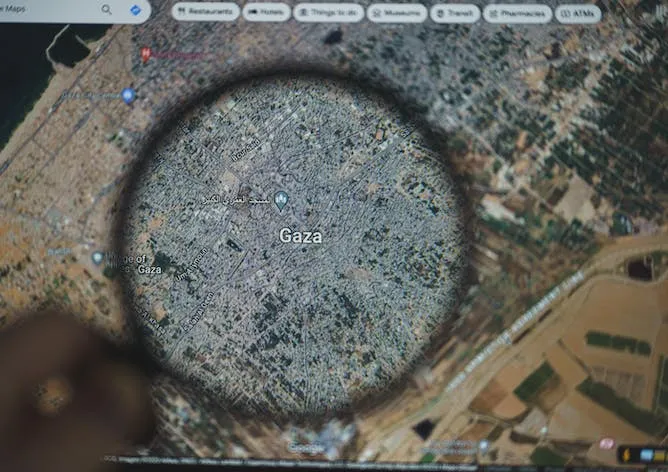Show ATMs on the map

(x=578, y=13)
